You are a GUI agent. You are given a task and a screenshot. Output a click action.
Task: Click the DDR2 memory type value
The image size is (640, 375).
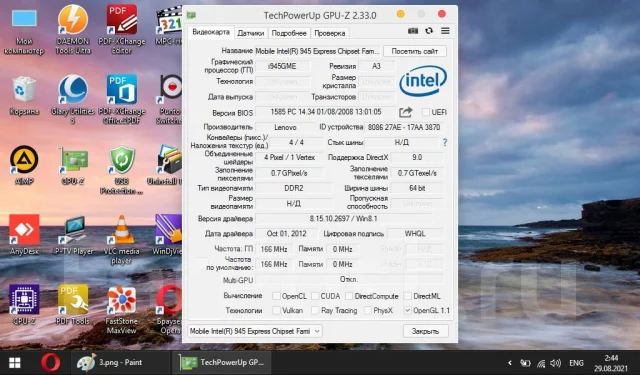click(x=293, y=188)
